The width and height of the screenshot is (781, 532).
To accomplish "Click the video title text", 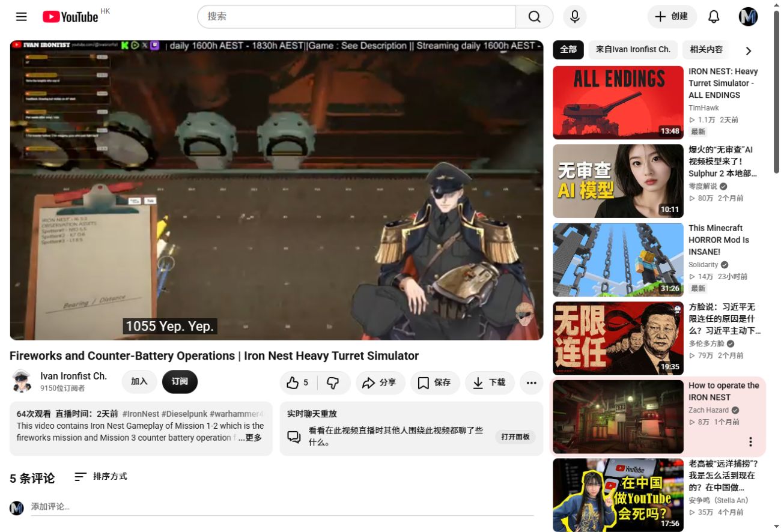I will tap(214, 356).
